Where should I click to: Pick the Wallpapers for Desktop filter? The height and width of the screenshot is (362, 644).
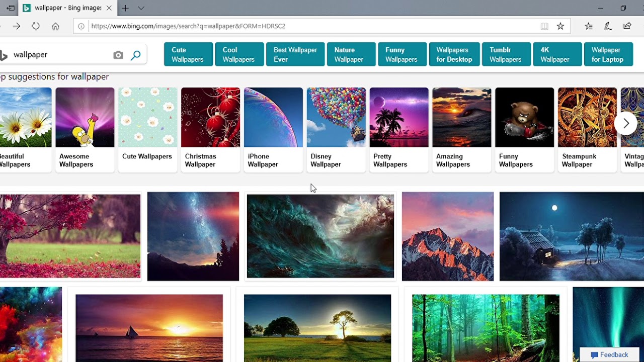454,54
